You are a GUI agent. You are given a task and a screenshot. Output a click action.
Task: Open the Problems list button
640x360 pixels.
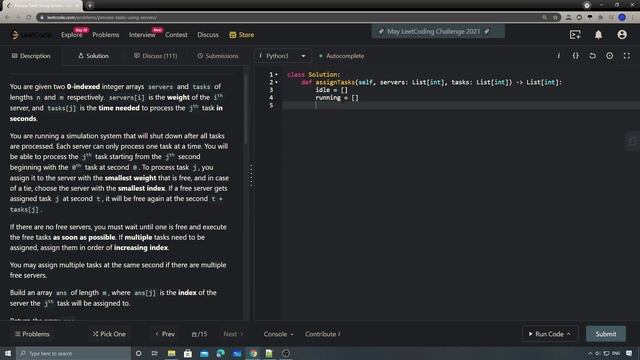click(32, 334)
